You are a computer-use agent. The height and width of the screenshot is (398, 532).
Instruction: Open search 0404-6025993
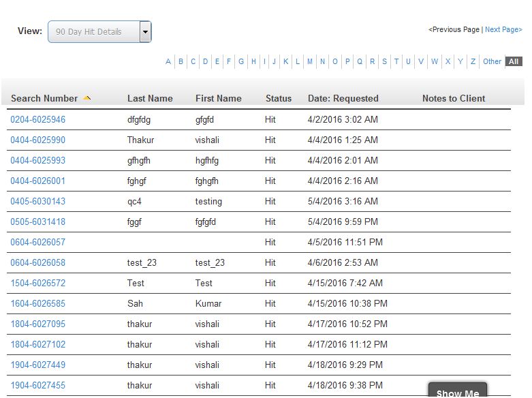click(37, 160)
